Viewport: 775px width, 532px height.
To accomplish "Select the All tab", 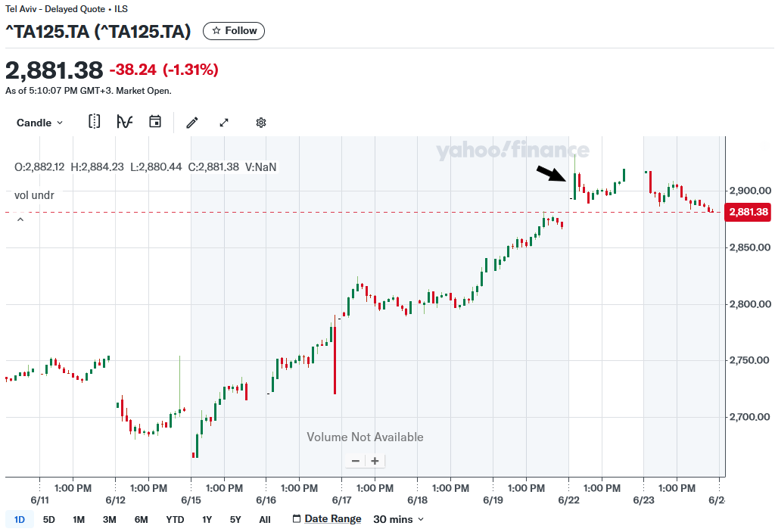I will tap(265, 519).
